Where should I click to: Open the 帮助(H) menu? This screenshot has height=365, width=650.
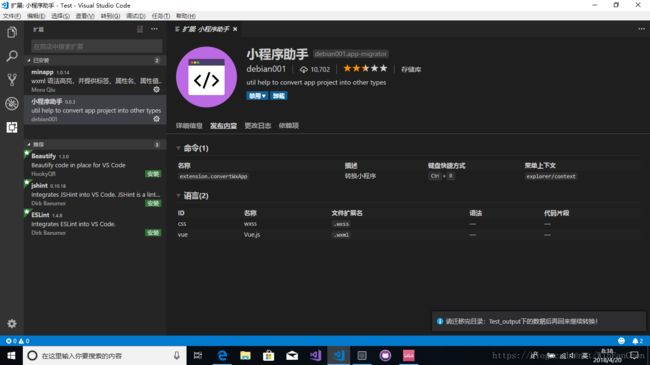click(186, 16)
